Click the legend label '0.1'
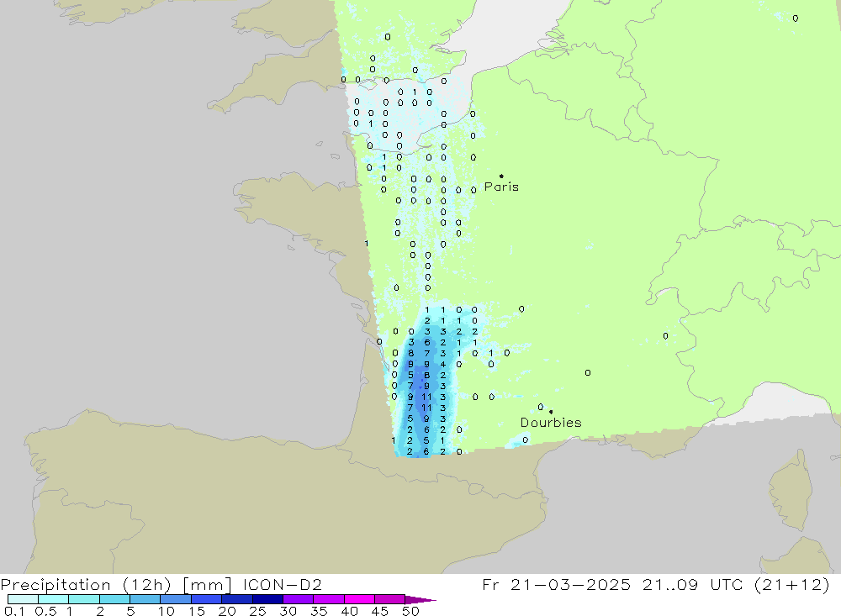Viewport: 841px width, 616px height. click(14, 611)
